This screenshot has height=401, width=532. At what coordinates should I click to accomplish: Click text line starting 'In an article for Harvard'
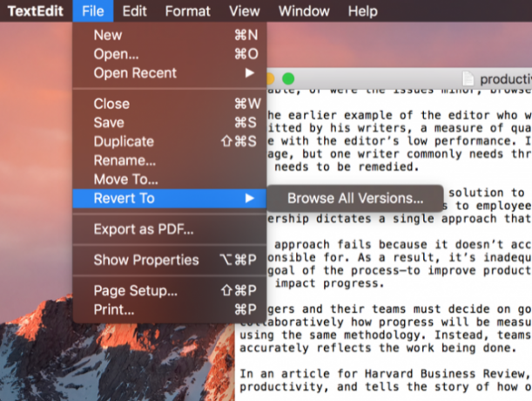386,374
